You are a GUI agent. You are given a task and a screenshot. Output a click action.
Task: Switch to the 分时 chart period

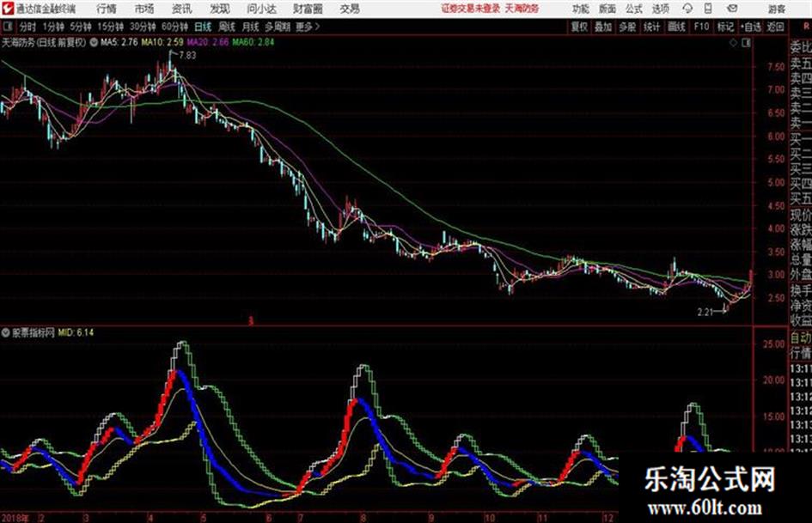(x=28, y=27)
